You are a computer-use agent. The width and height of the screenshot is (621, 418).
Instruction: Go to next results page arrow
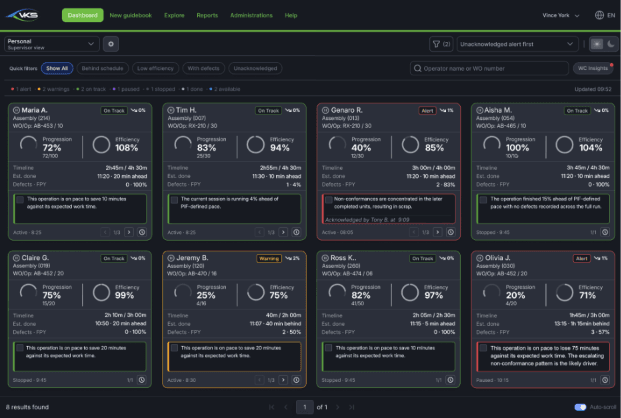click(338, 407)
